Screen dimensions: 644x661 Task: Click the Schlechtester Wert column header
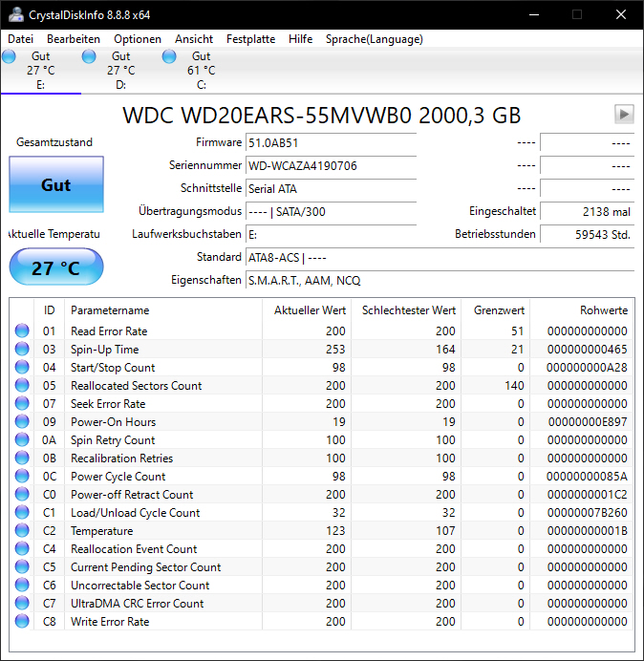click(406, 310)
